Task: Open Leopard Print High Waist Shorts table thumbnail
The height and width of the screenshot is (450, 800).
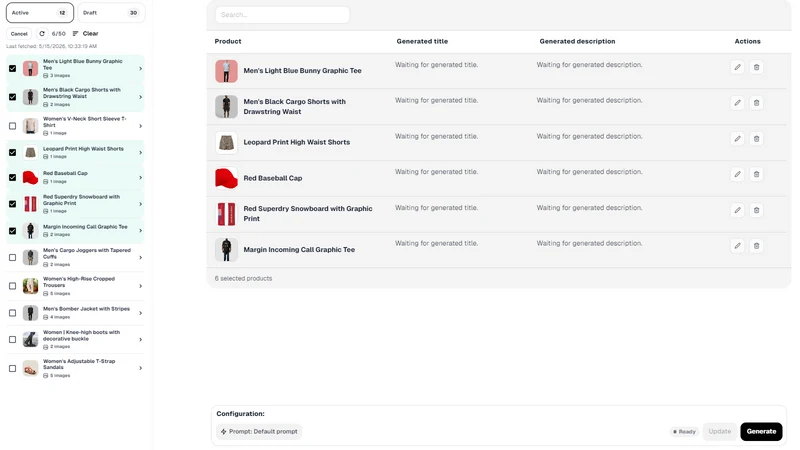Action: [x=226, y=142]
